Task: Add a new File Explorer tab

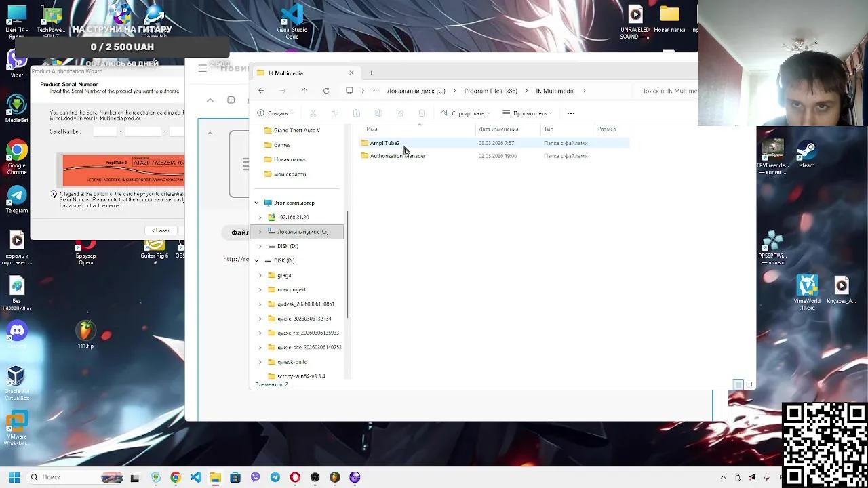Action: point(371,73)
